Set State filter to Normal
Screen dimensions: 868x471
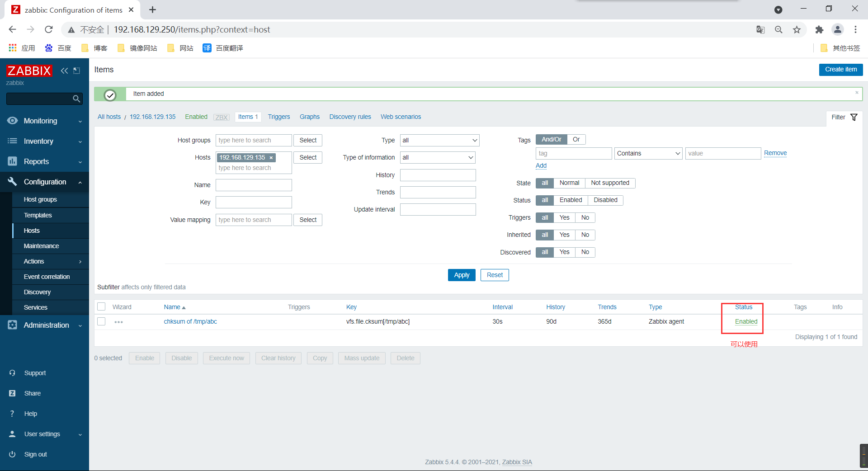pyautogui.click(x=569, y=183)
